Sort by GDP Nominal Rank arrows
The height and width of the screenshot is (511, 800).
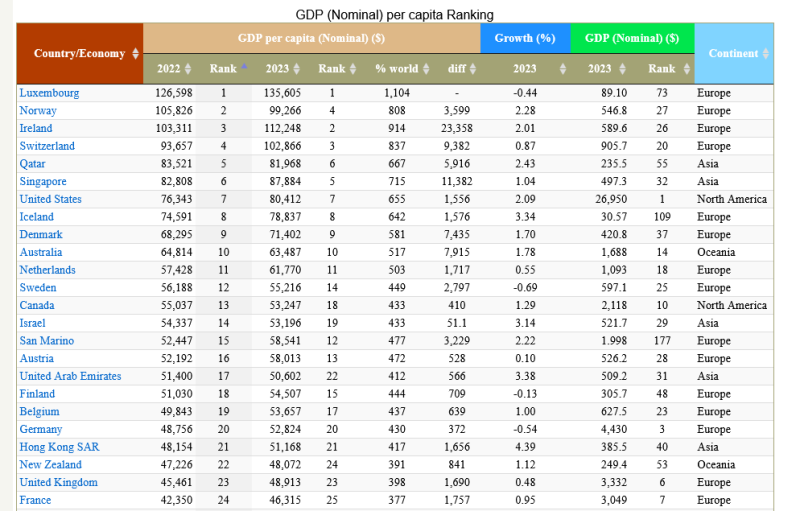[687, 69]
